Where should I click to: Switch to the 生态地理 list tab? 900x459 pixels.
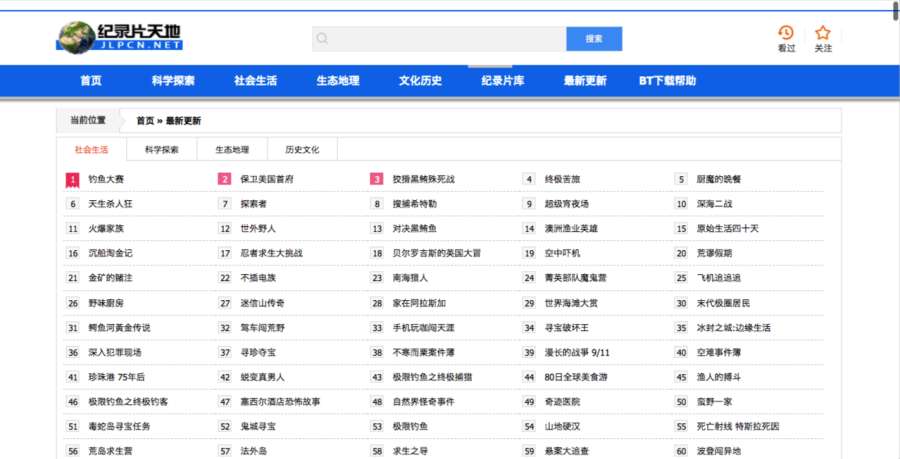click(232, 150)
